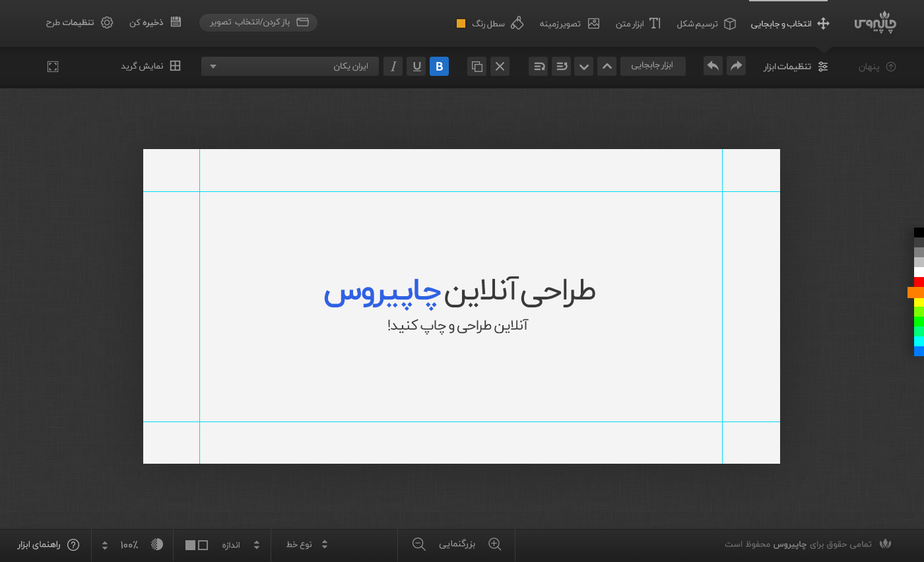Image resolution: width=924 pixels, height=562 pixels.
Task: Click the stepper arrows beside 100%
Action: pyautogui.click(x=105, y=545)
